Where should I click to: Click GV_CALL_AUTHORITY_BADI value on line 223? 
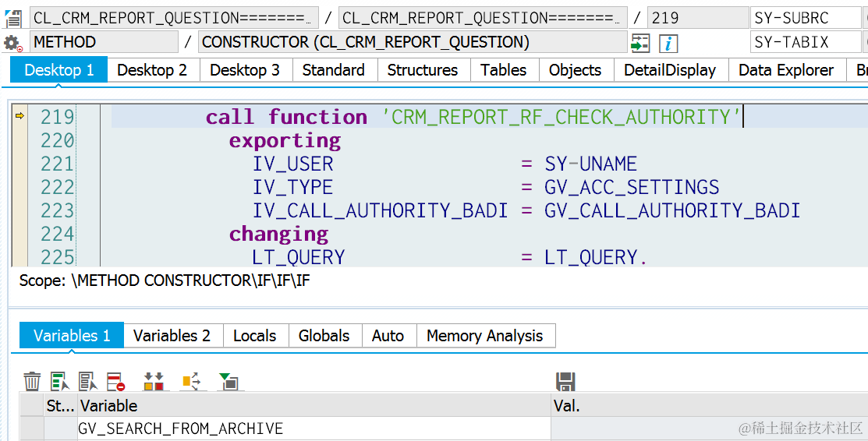point(672,210)
